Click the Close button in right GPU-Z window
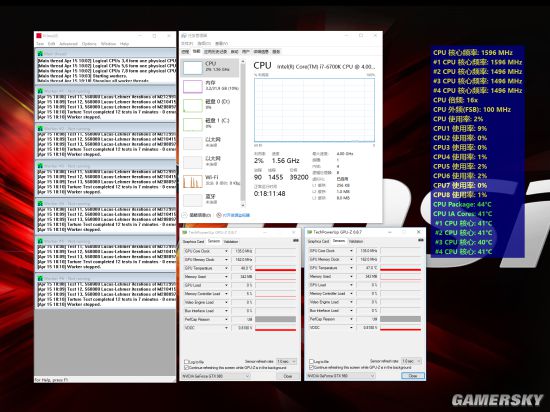This screenshot has height=412, width=550. point(413,376)
